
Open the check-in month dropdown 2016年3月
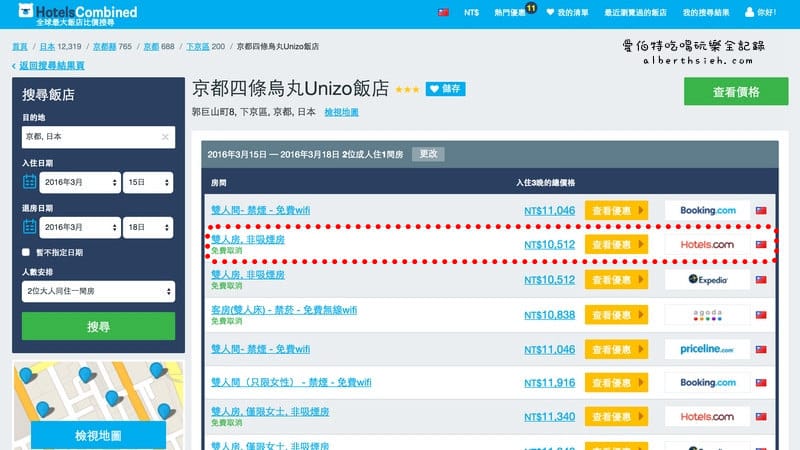click(x=80, y=182)
